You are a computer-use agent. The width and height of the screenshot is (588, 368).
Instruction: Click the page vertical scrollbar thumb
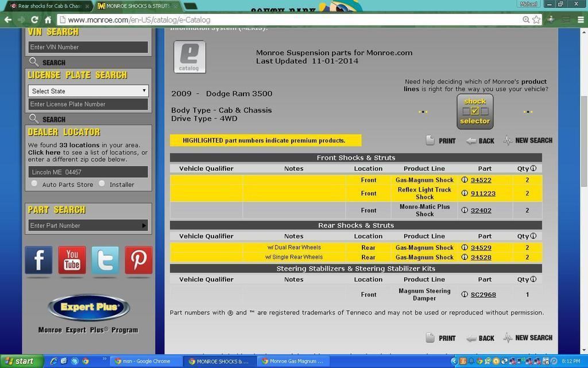[x=584, y=141]
